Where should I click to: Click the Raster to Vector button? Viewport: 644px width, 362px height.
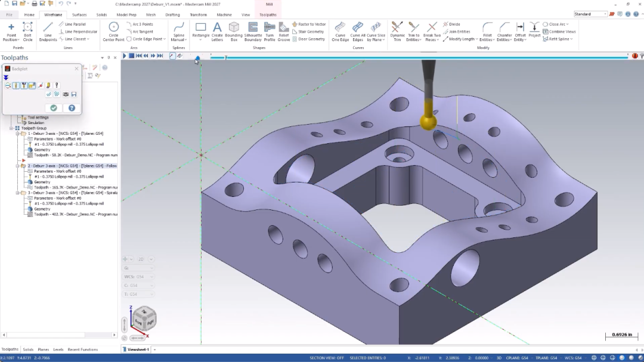pos(309,24)
